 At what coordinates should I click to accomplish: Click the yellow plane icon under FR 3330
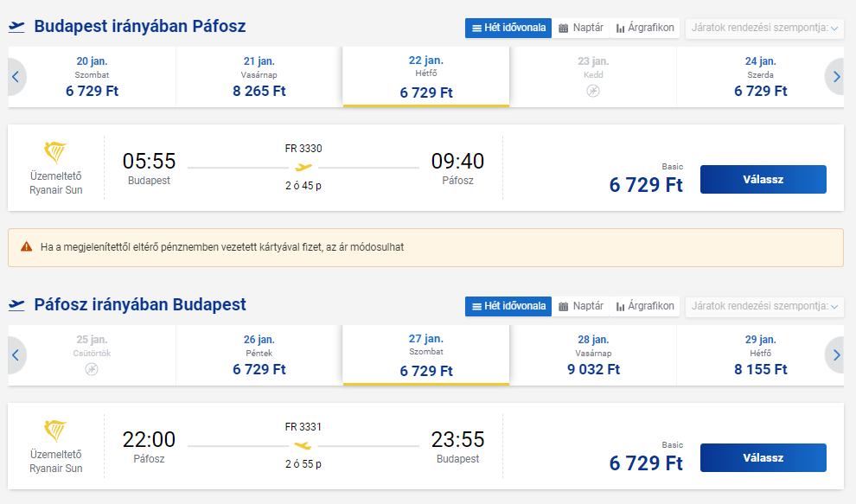pos(303,167)
